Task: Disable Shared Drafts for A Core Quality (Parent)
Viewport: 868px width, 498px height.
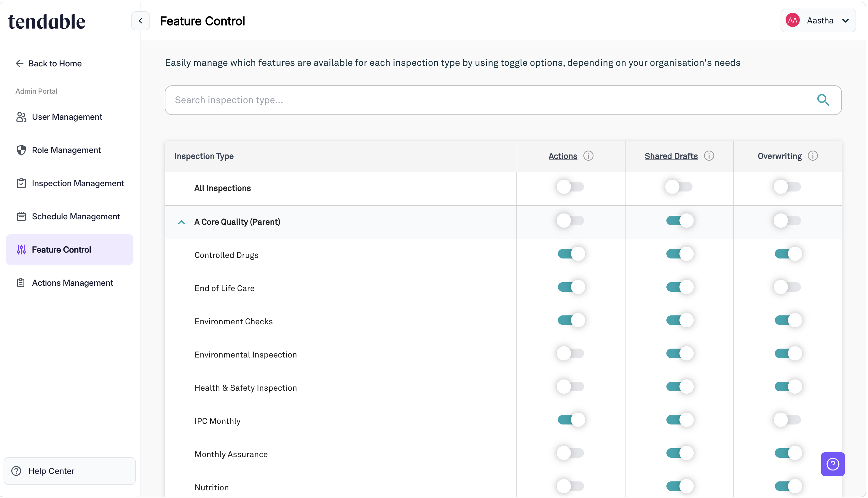Action: (x=680, y=221)
